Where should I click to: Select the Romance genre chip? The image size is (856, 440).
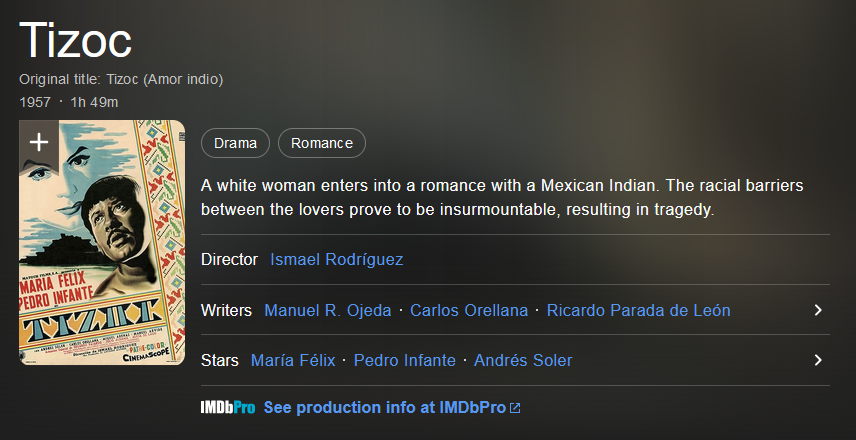click(x=322, y=143)
